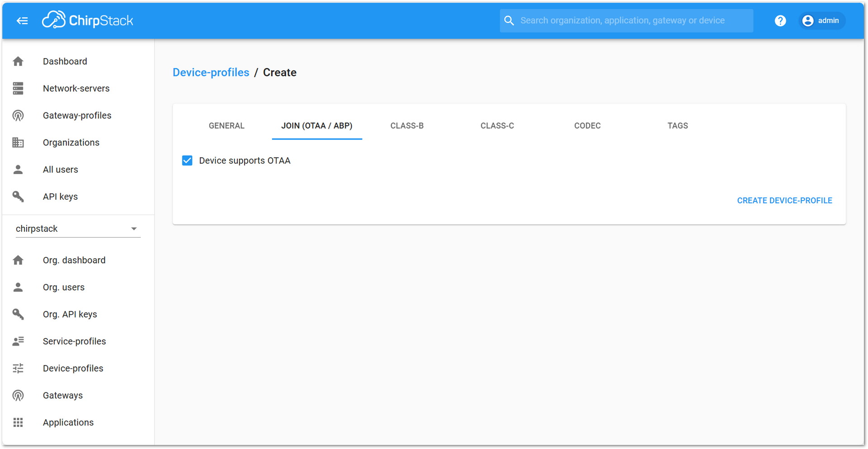Click the Org. API keys key icon
The image size is (868, 449).
[x=18, y=314]
